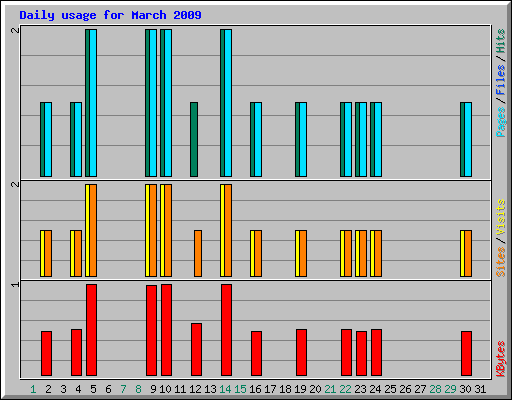
Task: Click the red KBytes bar for day 23
Action: (x=361, y=353)
